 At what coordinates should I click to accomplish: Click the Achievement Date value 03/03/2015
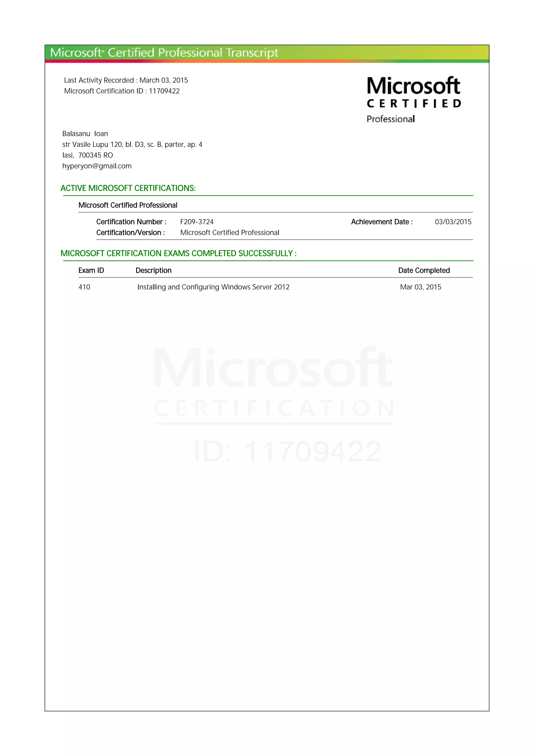point(453,222)
